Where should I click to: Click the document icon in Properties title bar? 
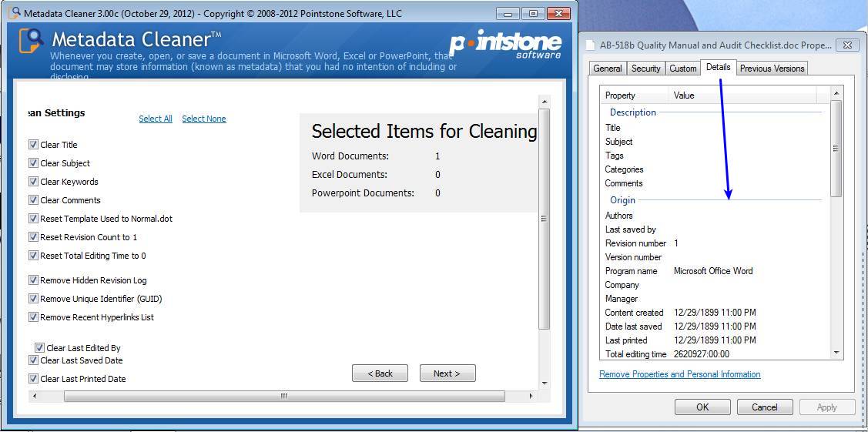[592, 45]
